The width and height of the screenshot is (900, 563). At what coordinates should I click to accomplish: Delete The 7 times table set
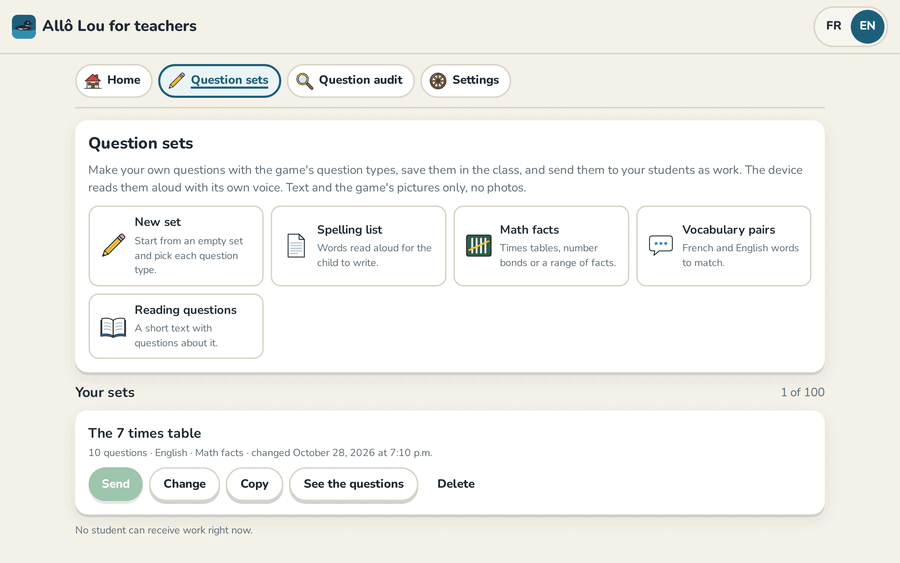tap(456, 484)
